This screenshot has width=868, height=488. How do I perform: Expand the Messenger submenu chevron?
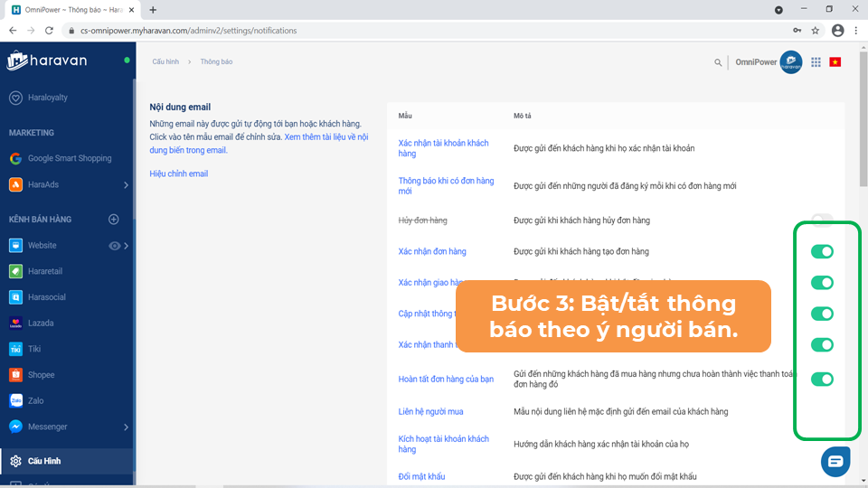pos(126,427)
